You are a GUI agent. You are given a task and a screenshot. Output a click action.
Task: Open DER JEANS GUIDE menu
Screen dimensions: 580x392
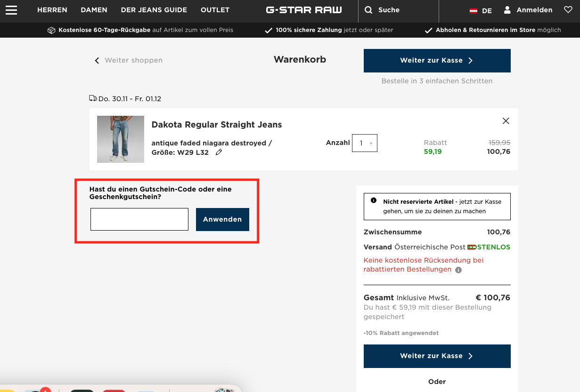154,10
